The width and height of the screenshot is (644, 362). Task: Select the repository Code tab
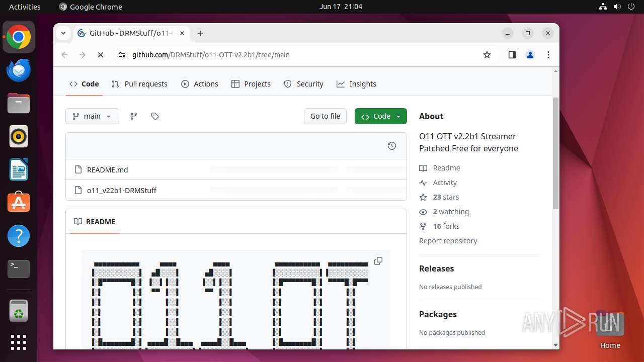click(x=84, y=84)
